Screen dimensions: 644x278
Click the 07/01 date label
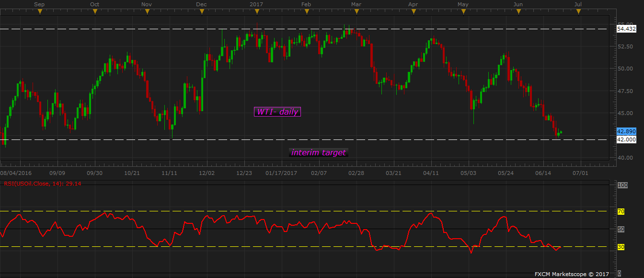coord(581,173)
